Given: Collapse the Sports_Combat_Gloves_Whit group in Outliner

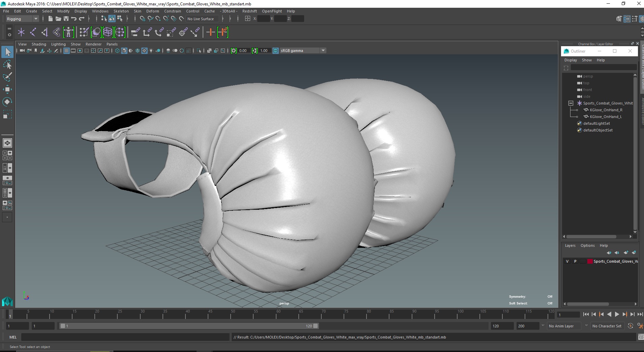Looking at the screenshot, I should click(x=570, y=103).
